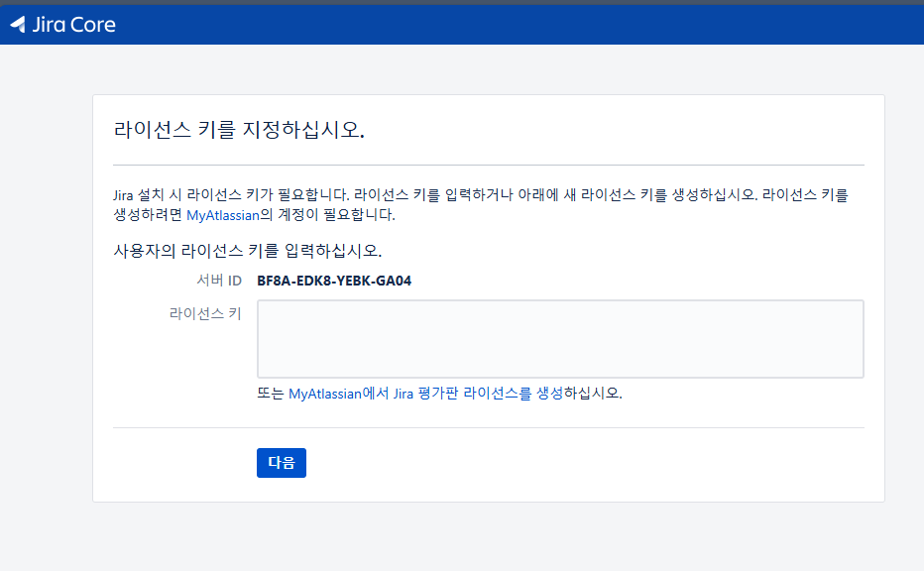The height and width of the screenshot is (571, 924).
Task: Click the Jira Core title text
Action: click(x=73, y=24)
